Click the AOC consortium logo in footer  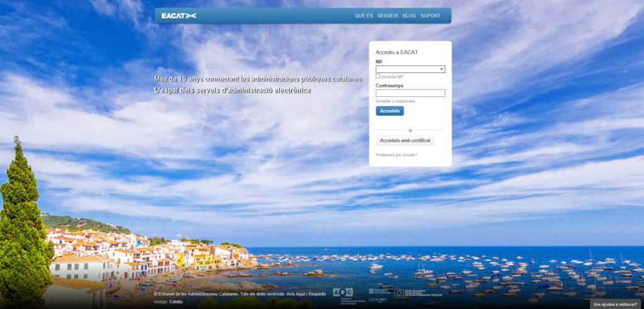click(x=343, y=293)
